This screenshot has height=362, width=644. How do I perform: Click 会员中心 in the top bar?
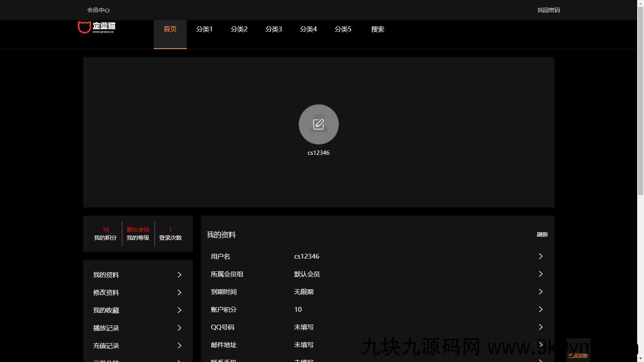(99, 10)
